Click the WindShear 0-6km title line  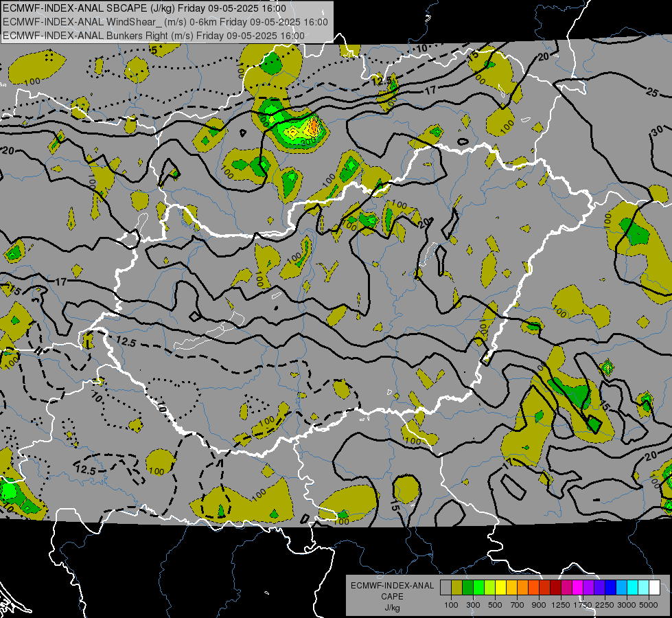(x=165, y=22)
